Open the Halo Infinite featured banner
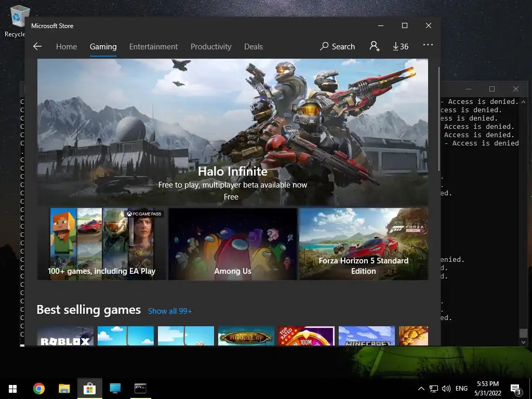Viewport: 532px width, 399px height. click(x=232, y=132)
